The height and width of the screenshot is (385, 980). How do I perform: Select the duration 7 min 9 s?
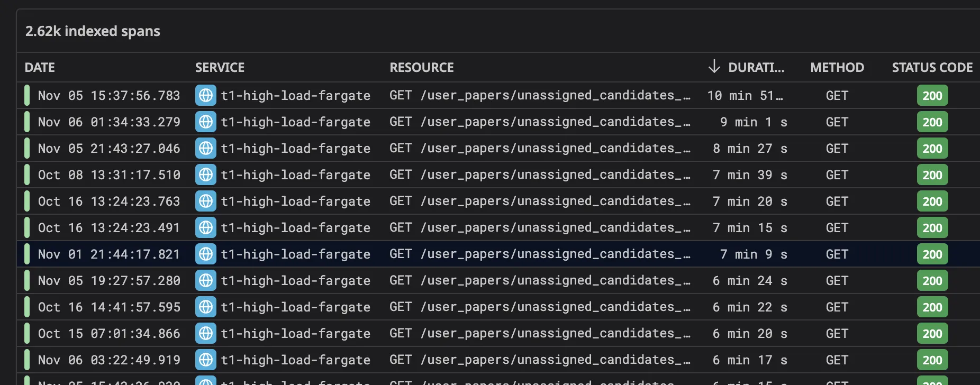pos(754,254)
